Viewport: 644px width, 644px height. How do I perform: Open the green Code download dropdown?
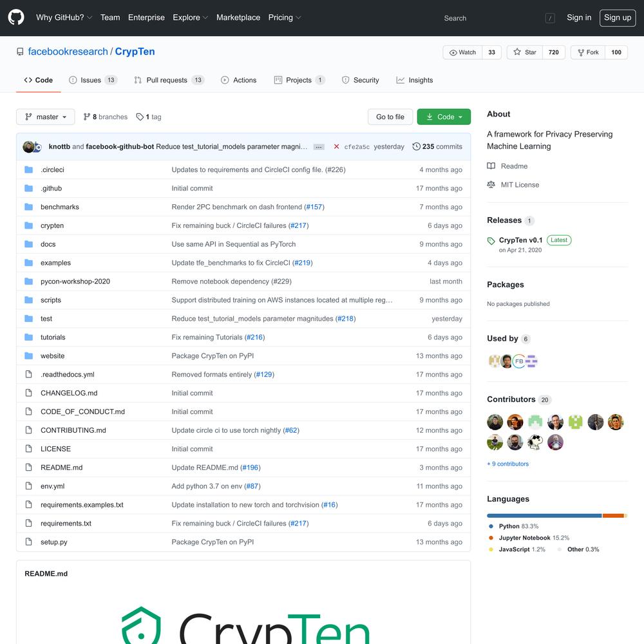click(444, 117)
